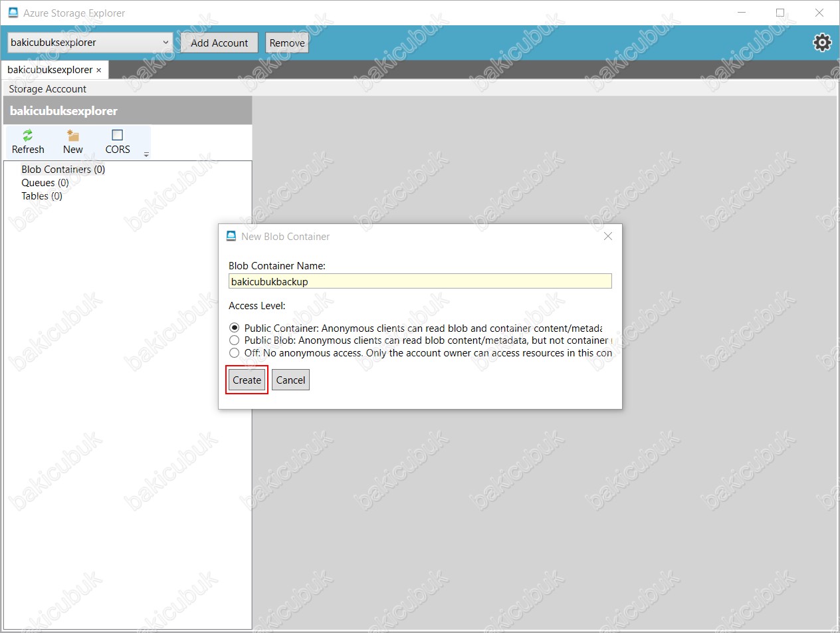Click the Create button
This screenshot has height=633, width=840.
pos(247,380)
